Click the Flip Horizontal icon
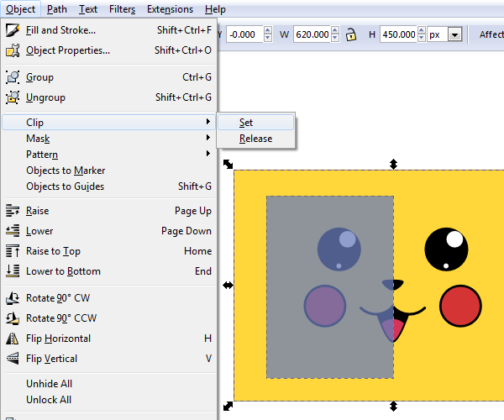 point(13,339)
